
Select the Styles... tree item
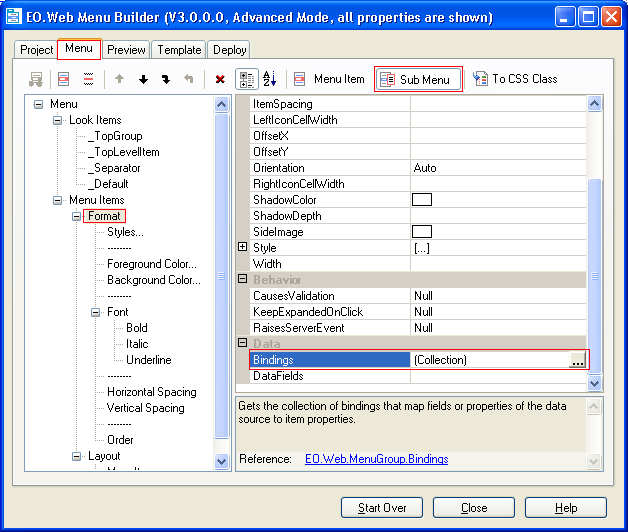point(125,232)
